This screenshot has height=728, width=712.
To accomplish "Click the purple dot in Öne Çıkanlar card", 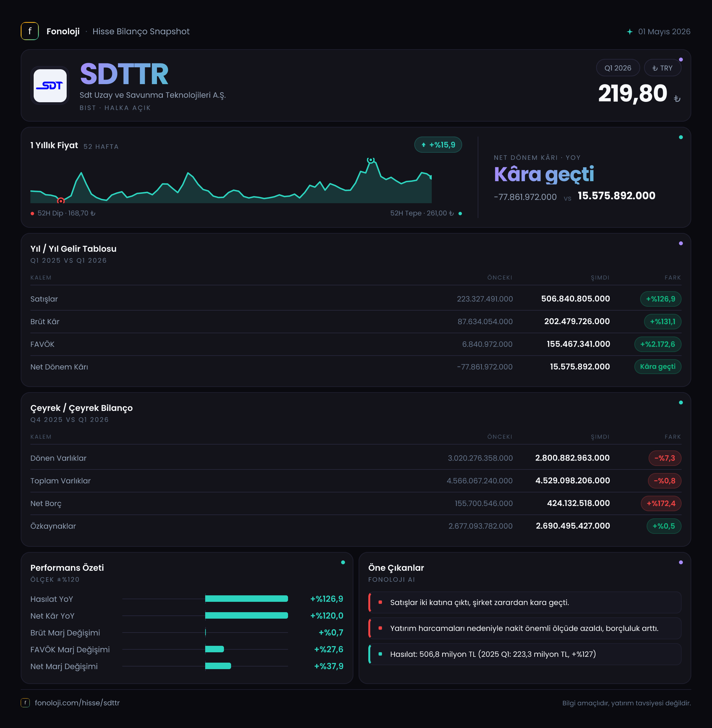I will (681, 562).
